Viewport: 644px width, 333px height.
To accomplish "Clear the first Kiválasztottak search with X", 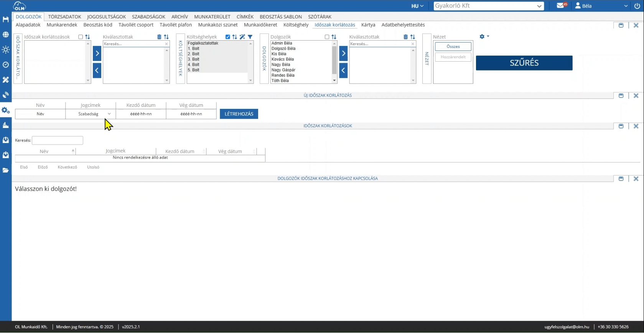I will click(x=166, y=44).
